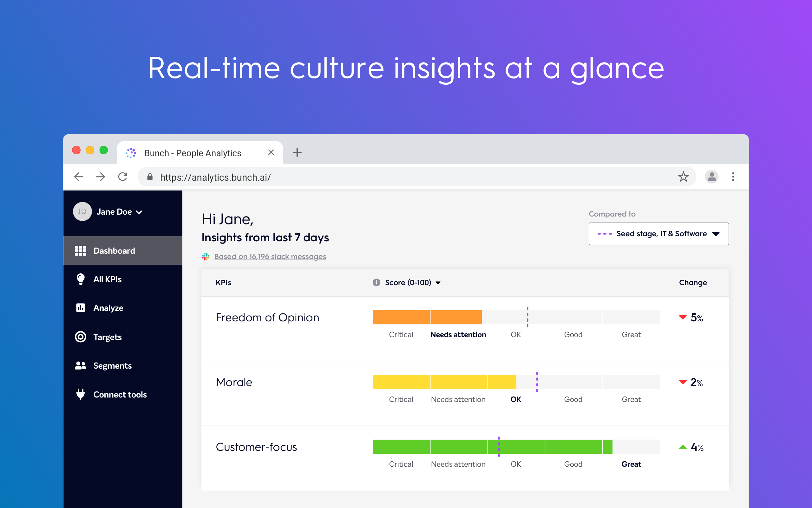Click the Connect tools plug icon
Image resolution: width=812 pixels, height=508 pixels.
tap(81, 394)
